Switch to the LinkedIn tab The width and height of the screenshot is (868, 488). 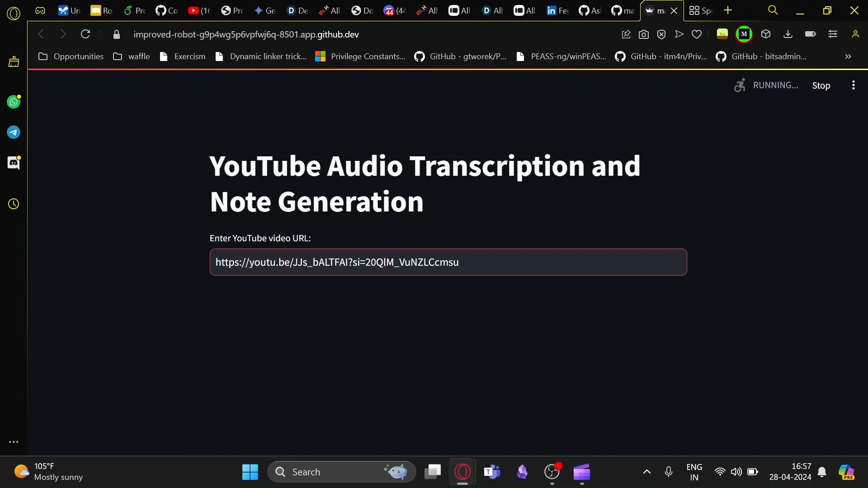[557, 10]
